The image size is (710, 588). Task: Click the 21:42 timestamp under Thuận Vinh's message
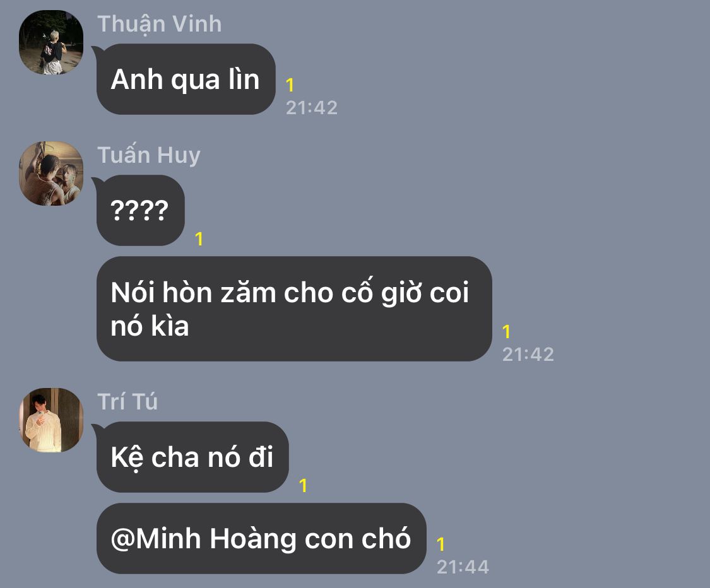pos(312,108)
